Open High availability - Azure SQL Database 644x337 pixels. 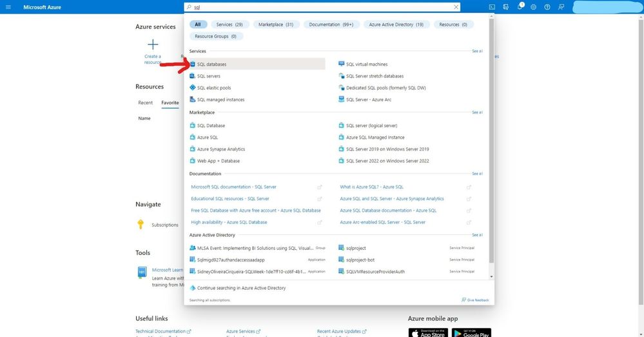coord(229,222)
